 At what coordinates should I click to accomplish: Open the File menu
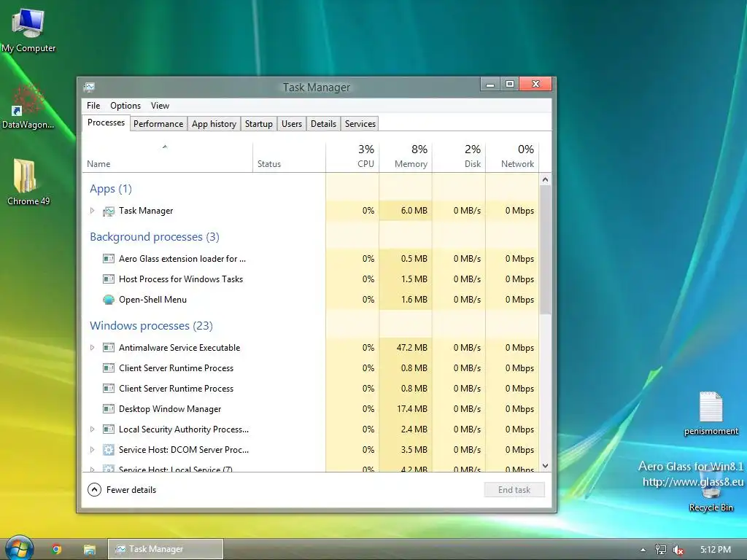click(93, 106)
